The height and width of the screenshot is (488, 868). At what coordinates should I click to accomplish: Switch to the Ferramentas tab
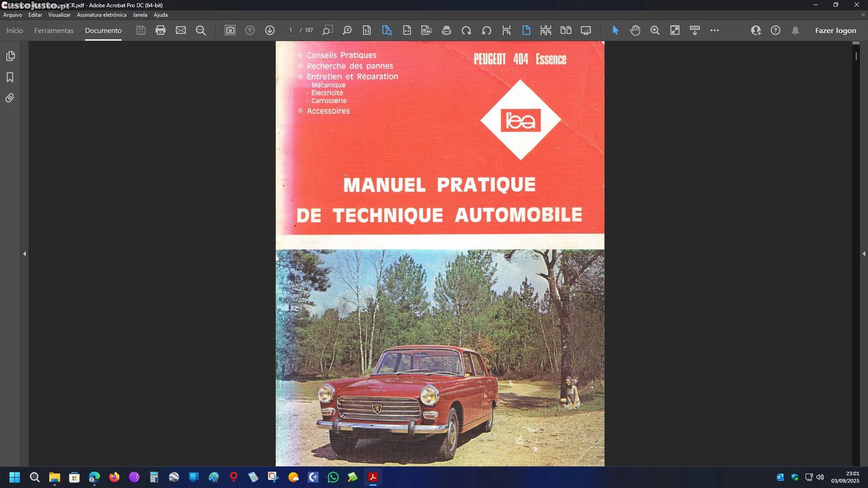pyautogui.click(x=54, y=30)
